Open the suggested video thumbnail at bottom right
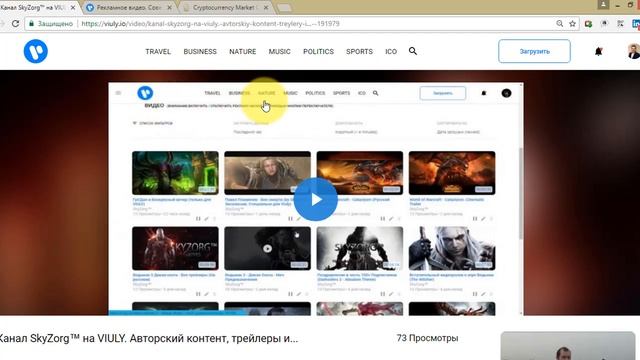640x360 pixels. pos(568,346)
